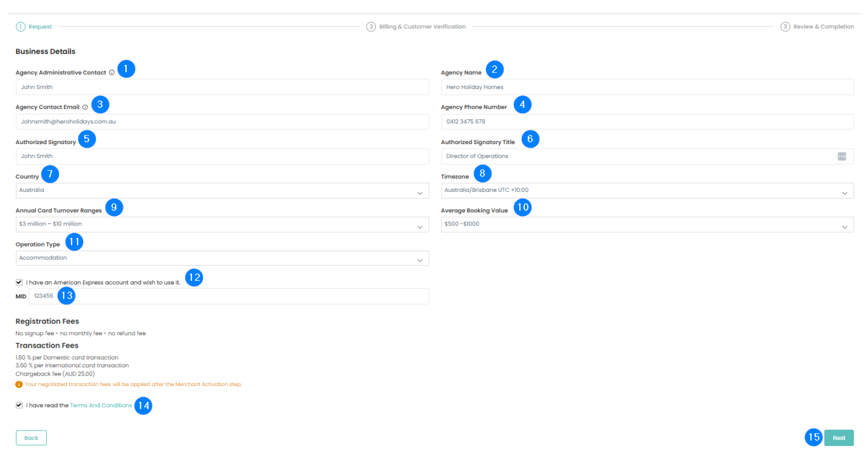The image size is (868, 457).
Task: Uncheck the American Express account checkbox
Action: click(x=19, y=282)
